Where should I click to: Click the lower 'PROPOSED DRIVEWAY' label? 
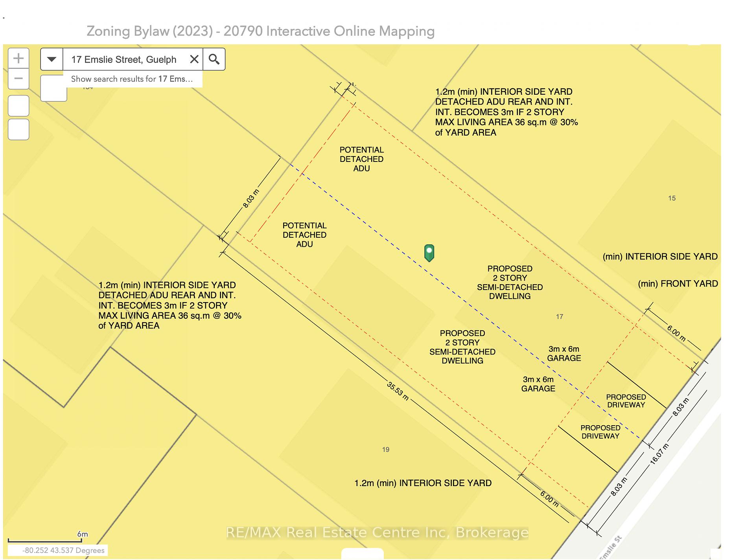point(600,432)
